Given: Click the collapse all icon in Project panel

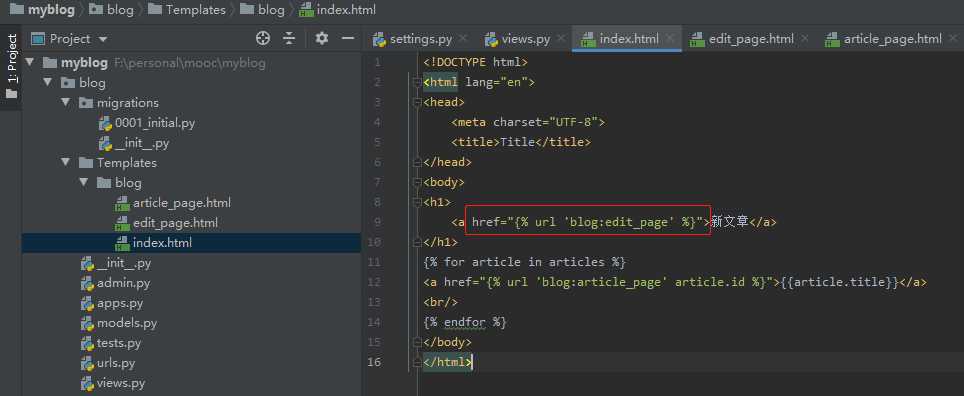Looking at the screenshot, I should [289, 38].
